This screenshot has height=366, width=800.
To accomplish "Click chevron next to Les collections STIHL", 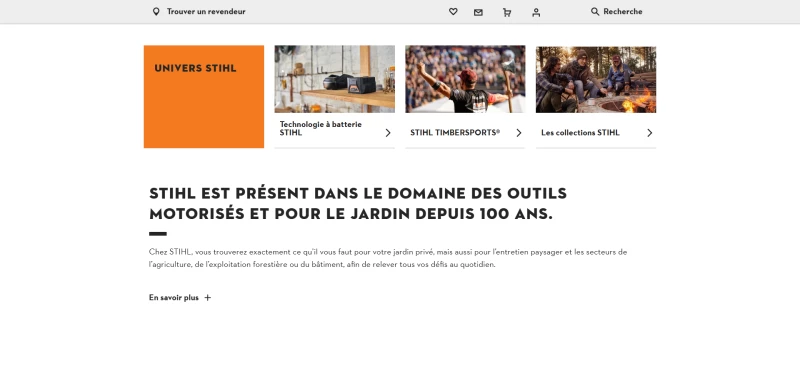I will pos(649,133).
